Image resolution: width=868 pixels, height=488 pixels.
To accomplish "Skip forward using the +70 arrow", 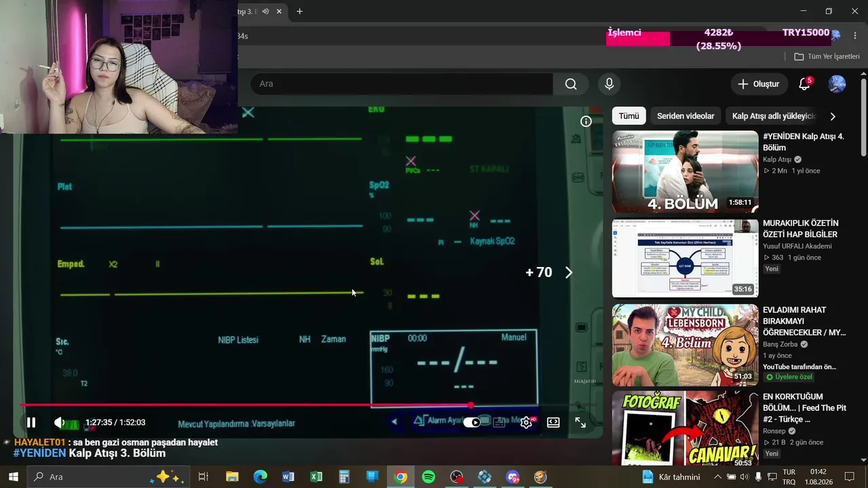I will [x=568, y=272].
